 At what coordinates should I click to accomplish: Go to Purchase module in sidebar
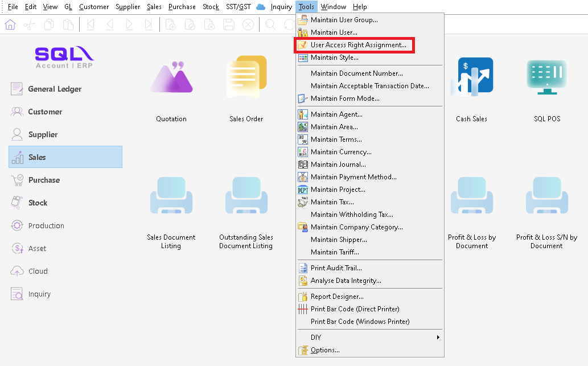[44, 180]
